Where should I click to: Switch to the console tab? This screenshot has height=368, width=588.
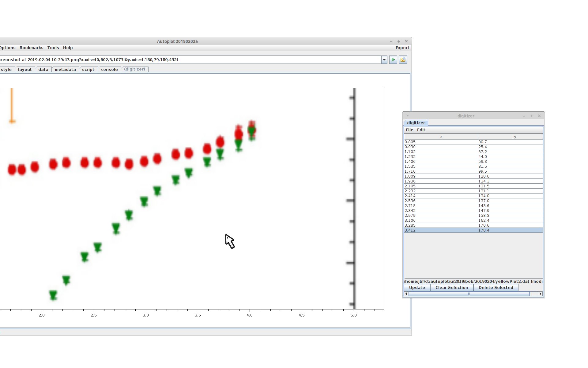click(x=109, y=70)
